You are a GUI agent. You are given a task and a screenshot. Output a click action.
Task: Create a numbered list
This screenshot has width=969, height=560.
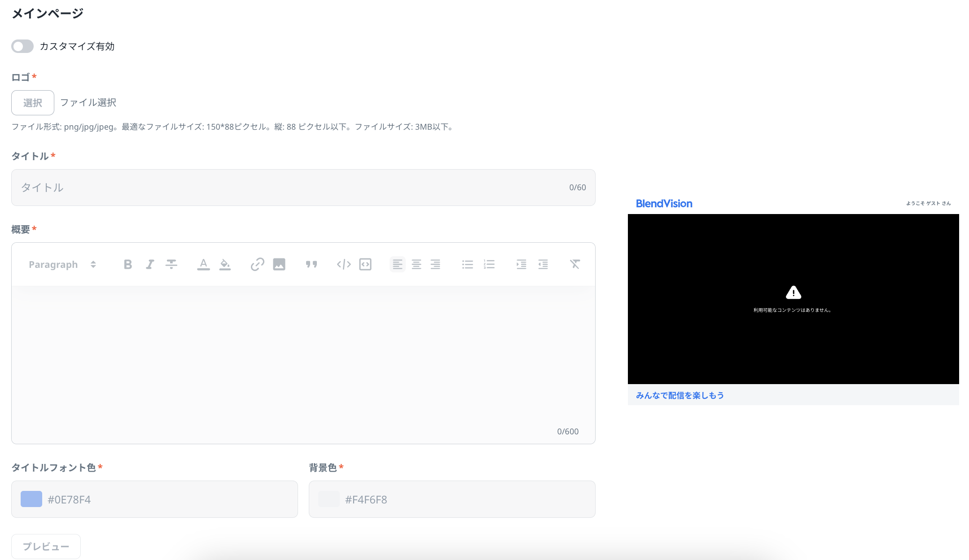(x=489, y=264)
